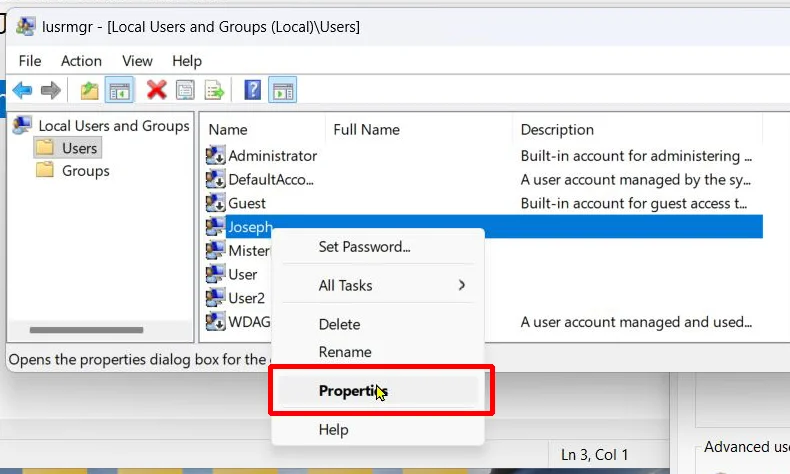790x474 pixels.
Task: Expand the All Tasks submenu arrow
Action: point(462,285)
